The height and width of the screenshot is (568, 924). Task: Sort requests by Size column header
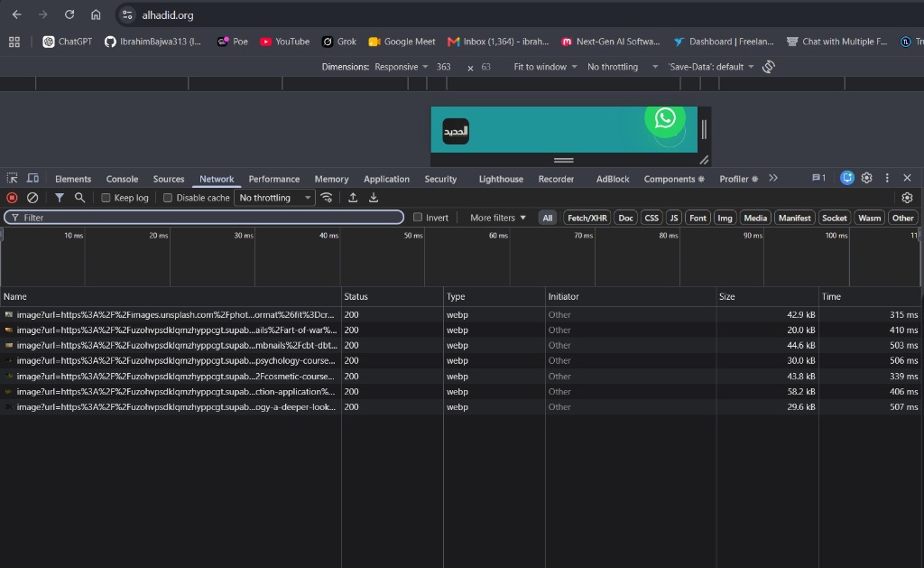pyautogui.click(x=767, y=296)
